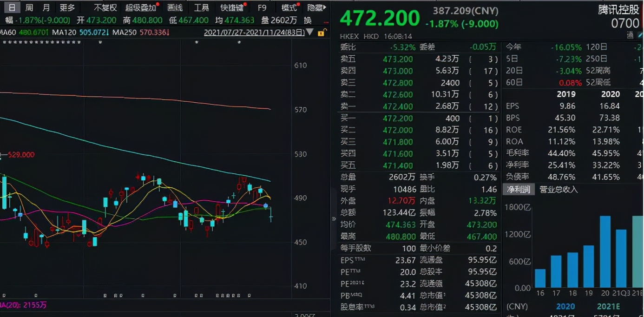This screenshot has width=644, height=317.
Task: Open the 不复权 adjustment dropdown
Action: click(105, 7)
